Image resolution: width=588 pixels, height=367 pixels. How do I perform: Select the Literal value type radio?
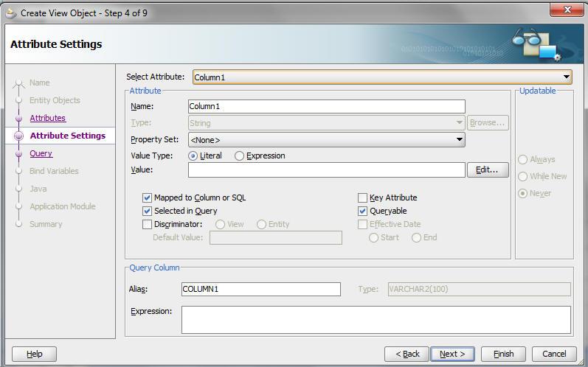point(193,155)
